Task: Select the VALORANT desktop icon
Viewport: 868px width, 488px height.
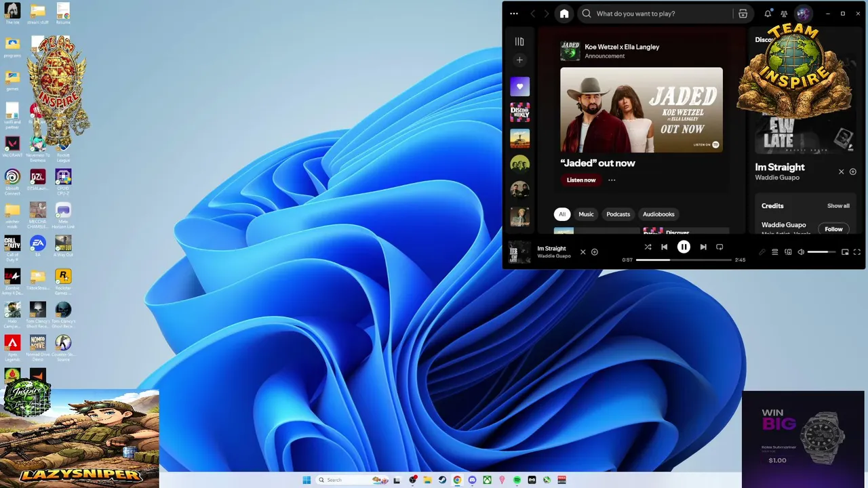Action: (12, 146)
